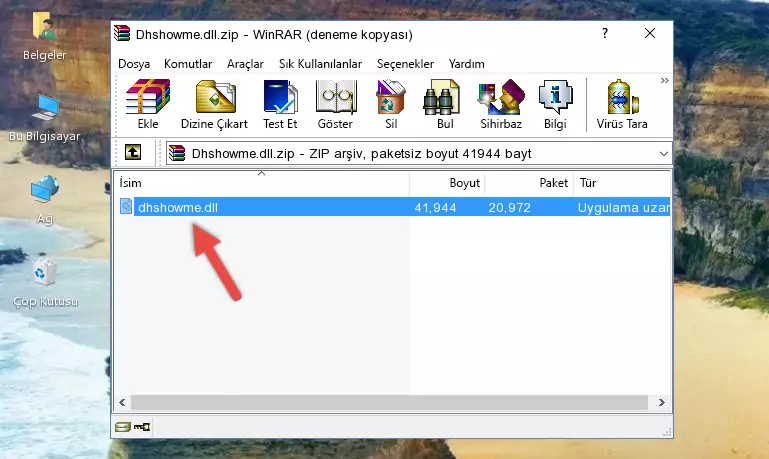Select the Ağ network desktop icon
769x459 pixels.
[x=45, y=200]
